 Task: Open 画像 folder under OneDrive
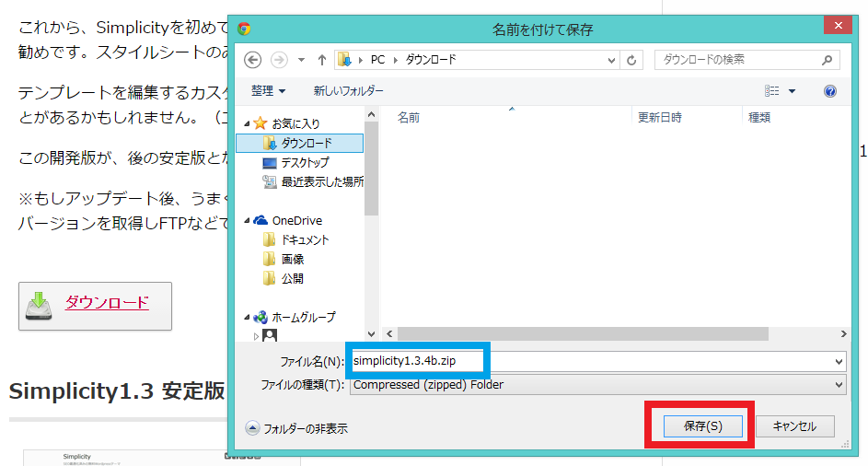click(293, 260)
